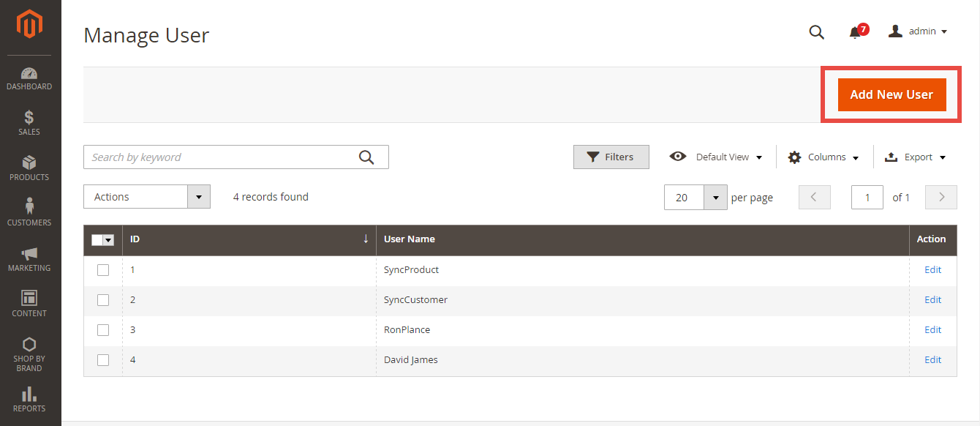Open the Dashboard sidebar icon

[x=29, y=74]
